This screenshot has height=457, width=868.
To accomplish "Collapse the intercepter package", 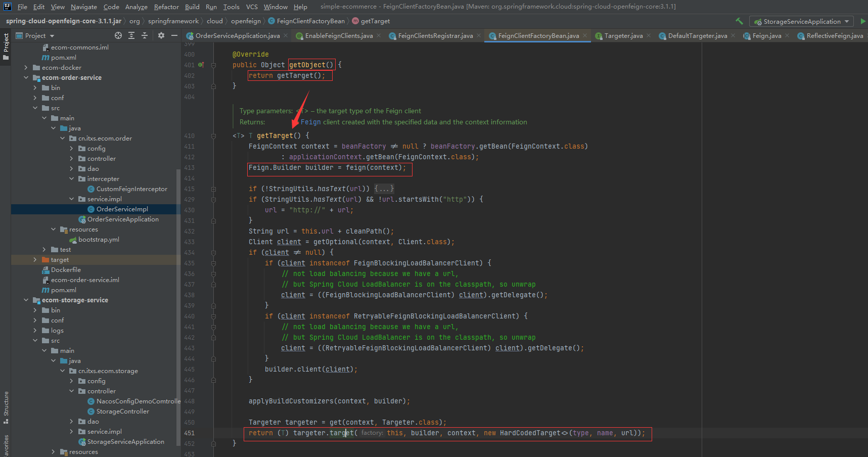I will pos(71,179).
